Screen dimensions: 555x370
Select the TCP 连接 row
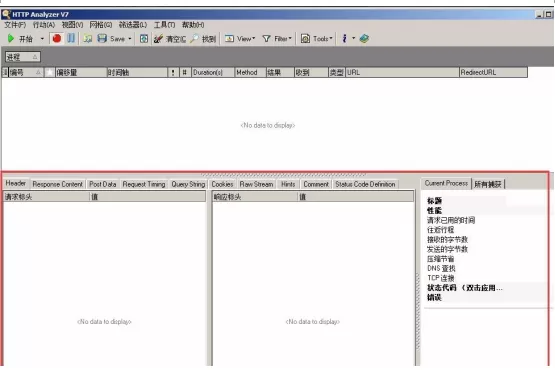coord(441,278)
